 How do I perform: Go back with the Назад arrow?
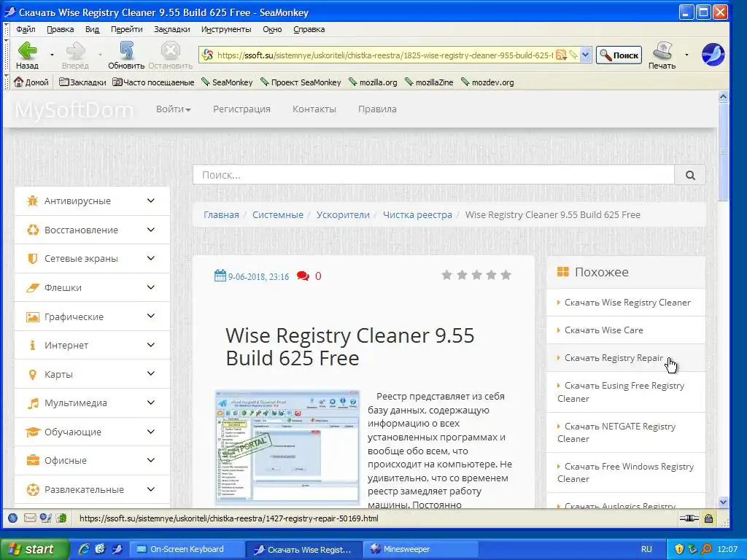[27, 50]
